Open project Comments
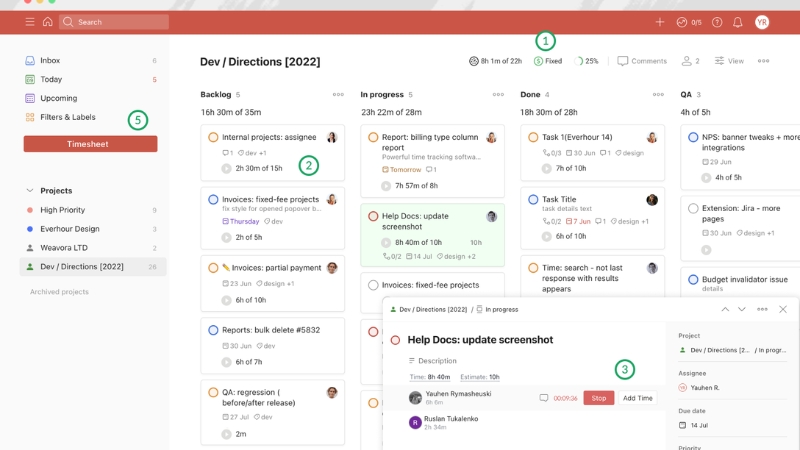The width and height of the screenshot is (800, 450). 642,61
